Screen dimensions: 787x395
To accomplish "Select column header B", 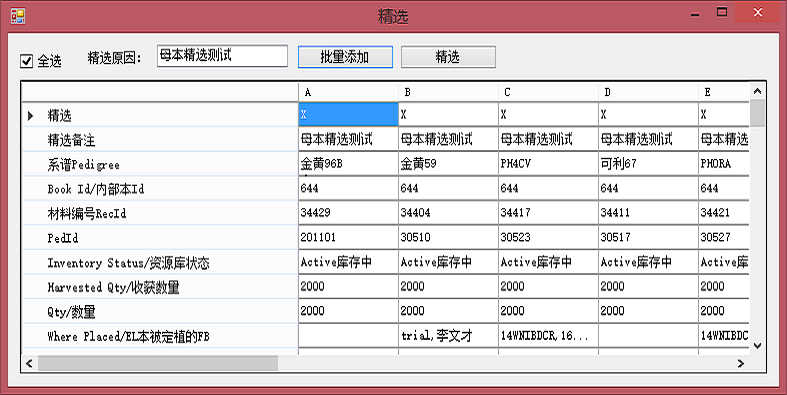I will tap(448, 92).
